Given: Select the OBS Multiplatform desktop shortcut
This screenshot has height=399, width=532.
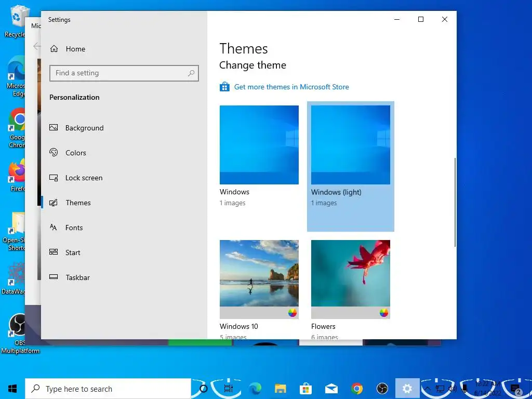Looking at the screenshot, I should click(20, 333).
